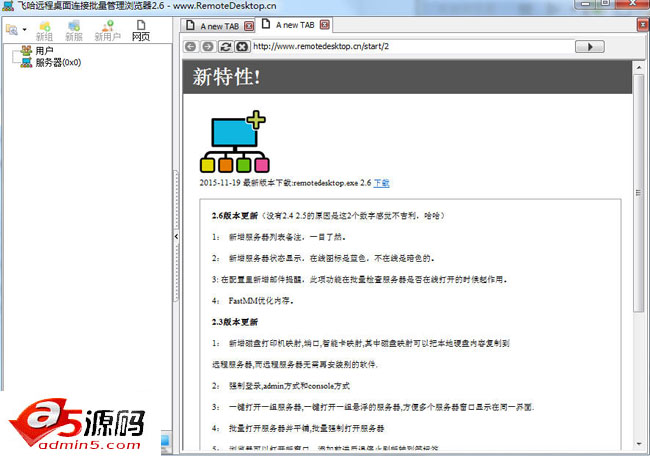Click the 远程服务器无需再安装别的软件 line

(295, 365)
